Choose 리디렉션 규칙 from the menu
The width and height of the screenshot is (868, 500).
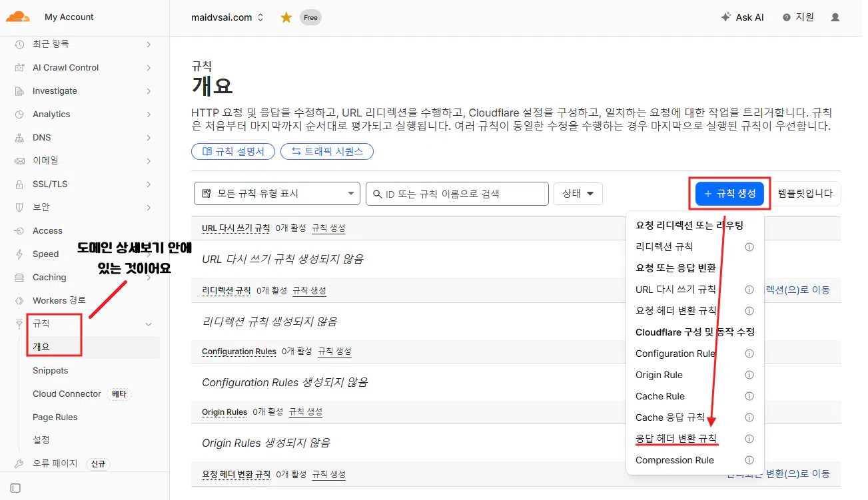click(x=664, y=247)
